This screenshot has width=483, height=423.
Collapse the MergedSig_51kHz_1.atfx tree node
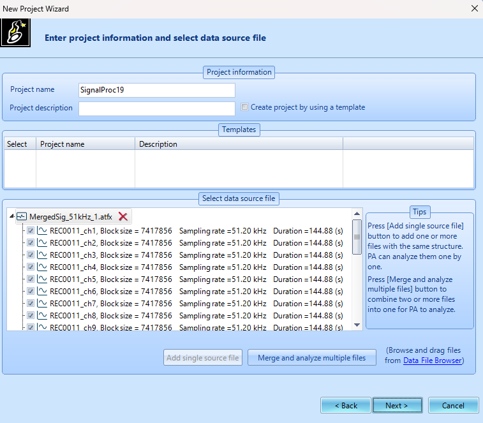tap(12, 216)
